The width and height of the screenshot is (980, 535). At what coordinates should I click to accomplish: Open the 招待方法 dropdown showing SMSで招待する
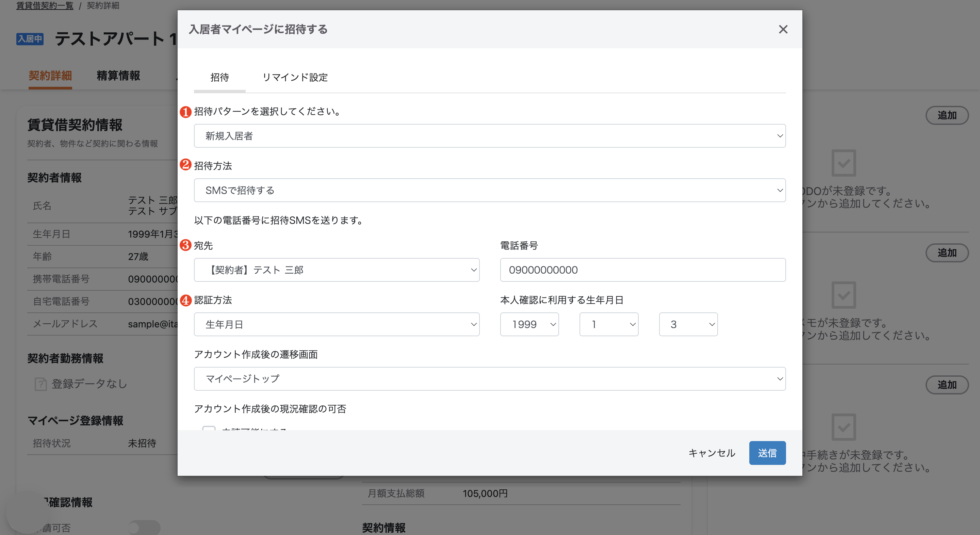(x=490, y=190)
